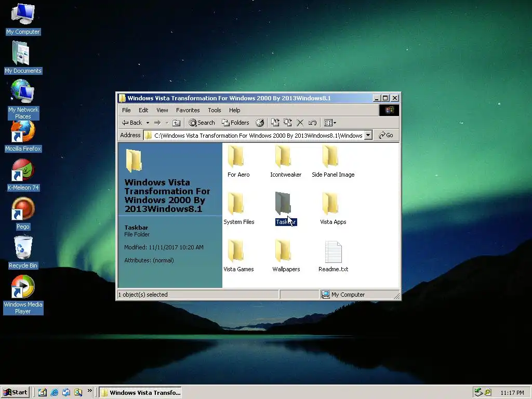Open the Edit menu
Image resolution: width=532 pixels, height=399 pixels.
tap(143, 110)
